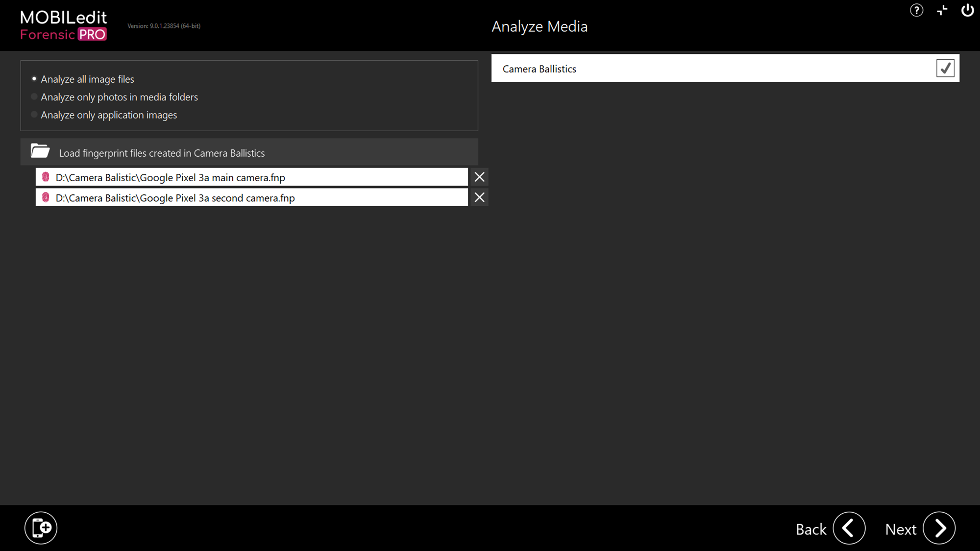Open the help question mark icon
The image size is (980, 551).
click(x=916, y=10)
